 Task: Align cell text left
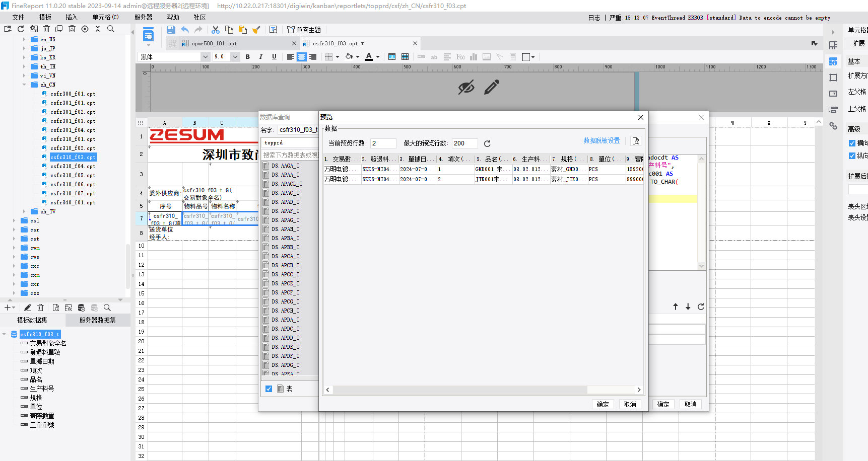[x=291, y=57]
